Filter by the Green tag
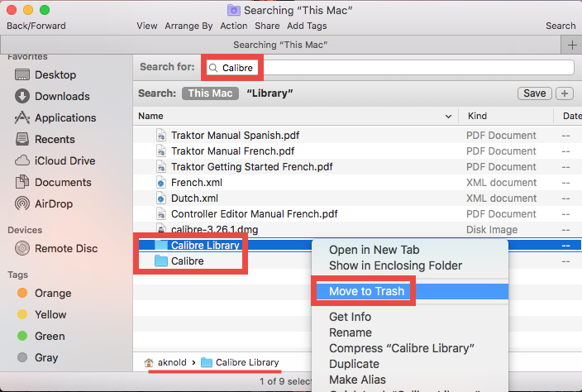Viewport: 582px width, 392px height. [41, 336]
